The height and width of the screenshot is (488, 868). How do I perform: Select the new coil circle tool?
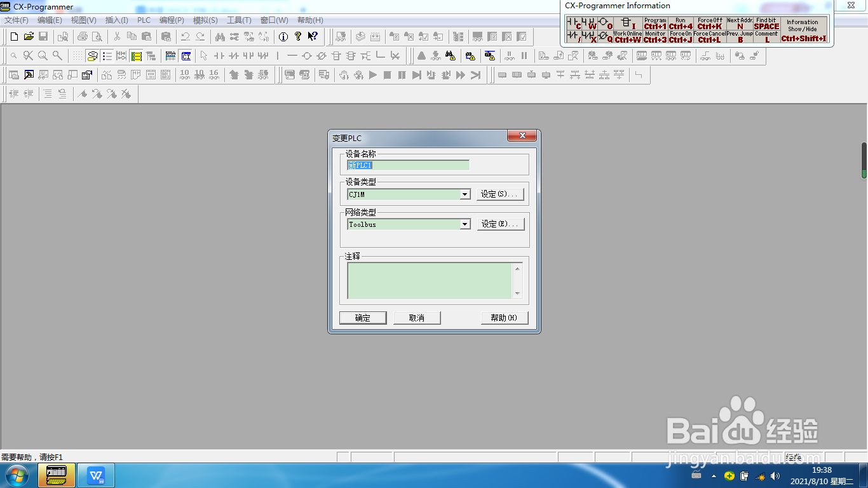click(x=307, y=56)
